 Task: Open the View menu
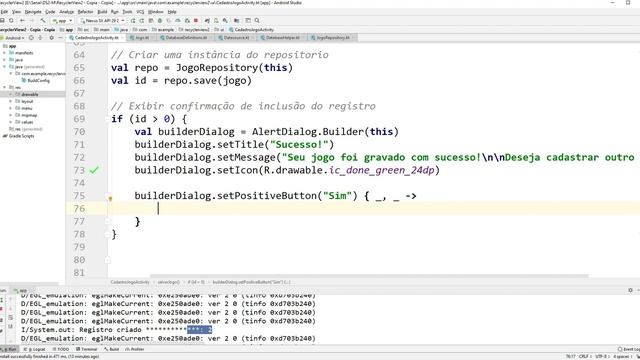point(17,12)
